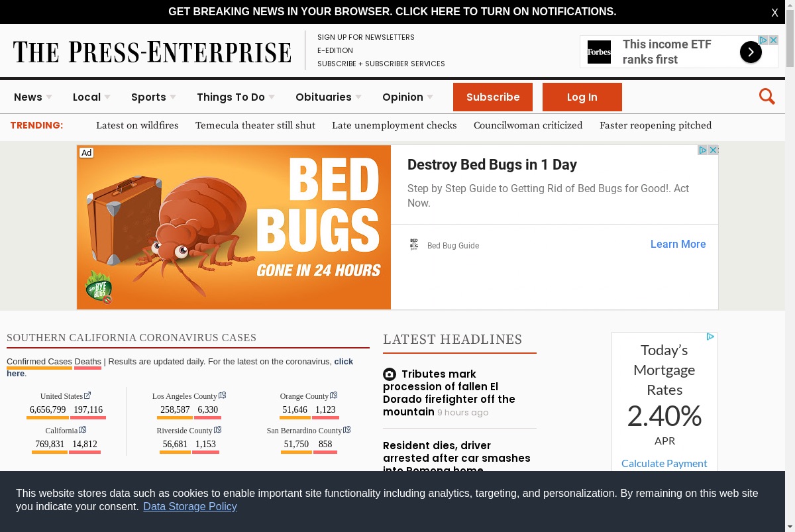Open the mortgage ad AdChoices icon
This screenshot has width=795, height=532.
(710, 337)
